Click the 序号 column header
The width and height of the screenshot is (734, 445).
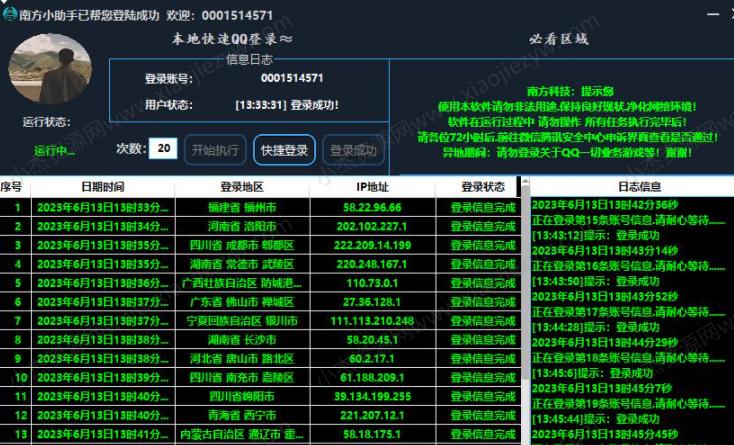pyautogui.click(x=15, y=187)
